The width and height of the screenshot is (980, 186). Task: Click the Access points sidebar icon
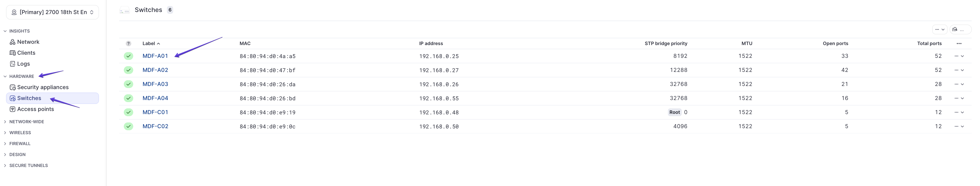13,109
